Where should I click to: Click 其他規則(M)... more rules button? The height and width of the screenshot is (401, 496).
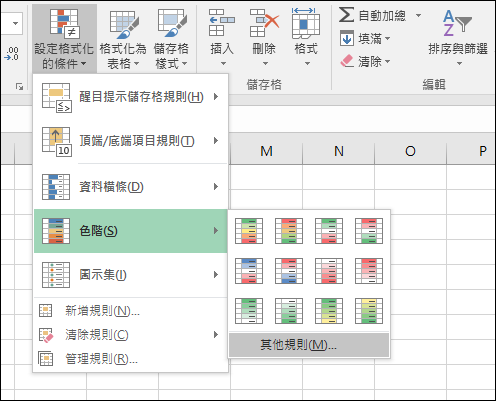(309, 345)
